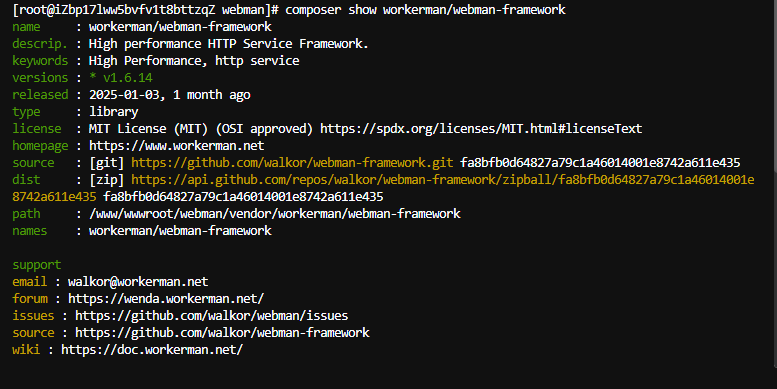Click the composer show command text

(x=425, y=10)
